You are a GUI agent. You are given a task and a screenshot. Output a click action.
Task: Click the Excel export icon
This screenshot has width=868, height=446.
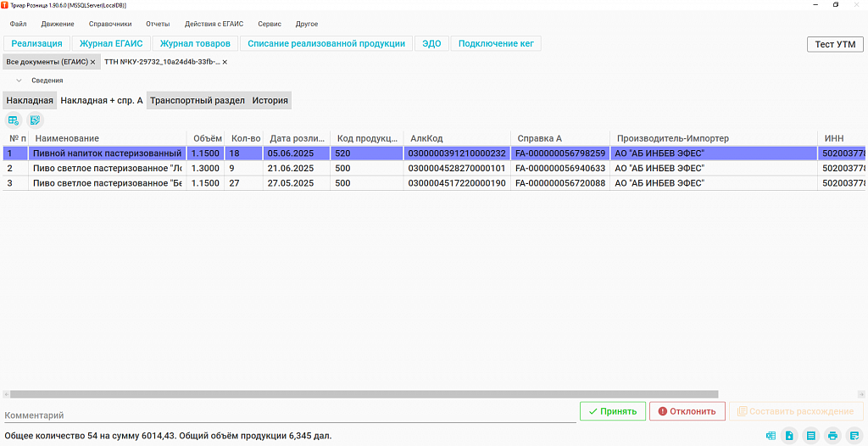771,436
